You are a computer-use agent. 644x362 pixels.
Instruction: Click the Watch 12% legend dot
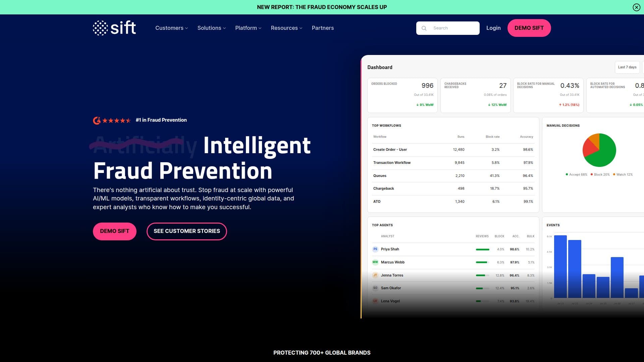(614, 174)
